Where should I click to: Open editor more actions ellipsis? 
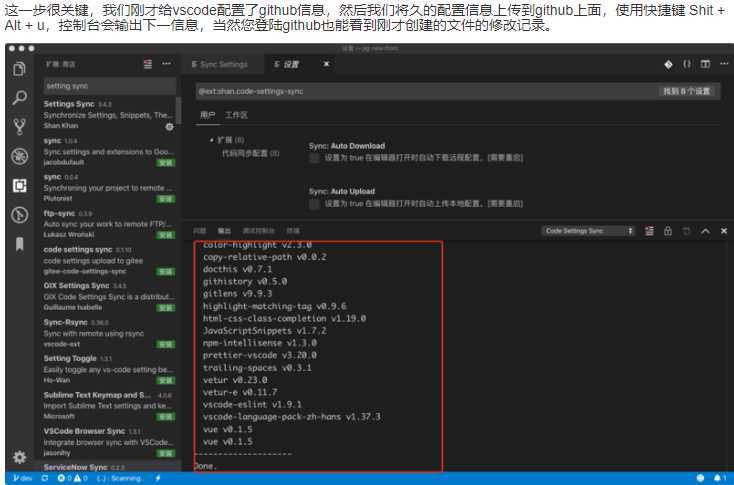click(724, 64)
